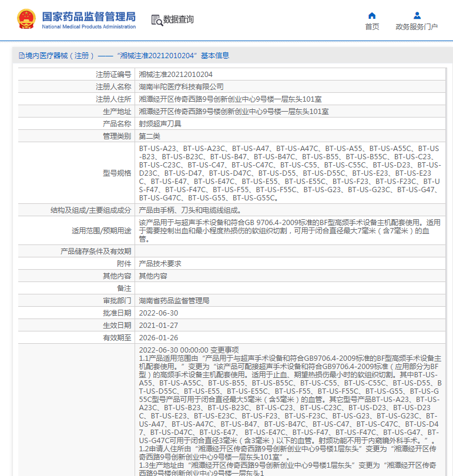Click the 有效期至 label
Viewport: 453px width, 476px height.
tap(117, 337)
